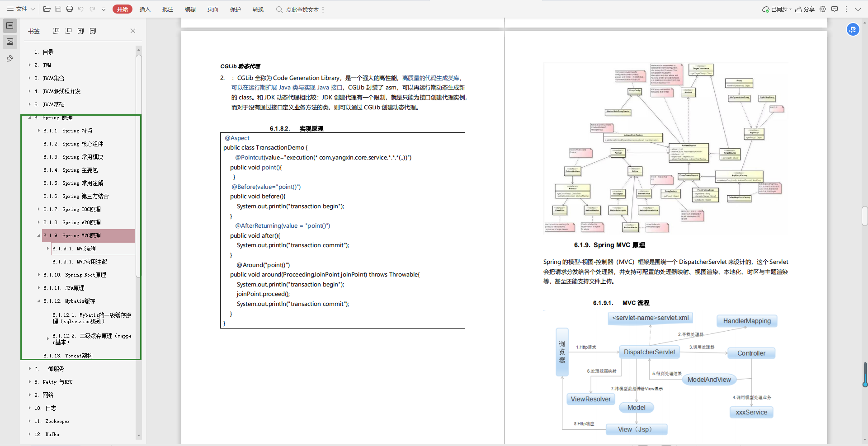The image size is (868, 446).
Task: Select bookmark 1. 目录
Action: pos(44,52)
